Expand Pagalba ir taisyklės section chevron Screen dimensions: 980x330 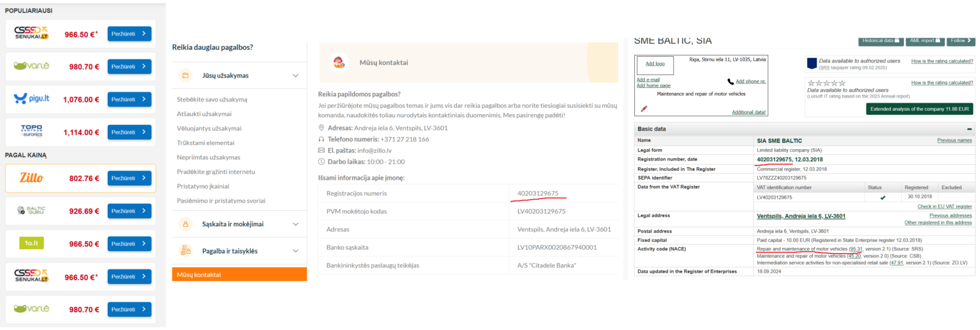click(295, 251)
